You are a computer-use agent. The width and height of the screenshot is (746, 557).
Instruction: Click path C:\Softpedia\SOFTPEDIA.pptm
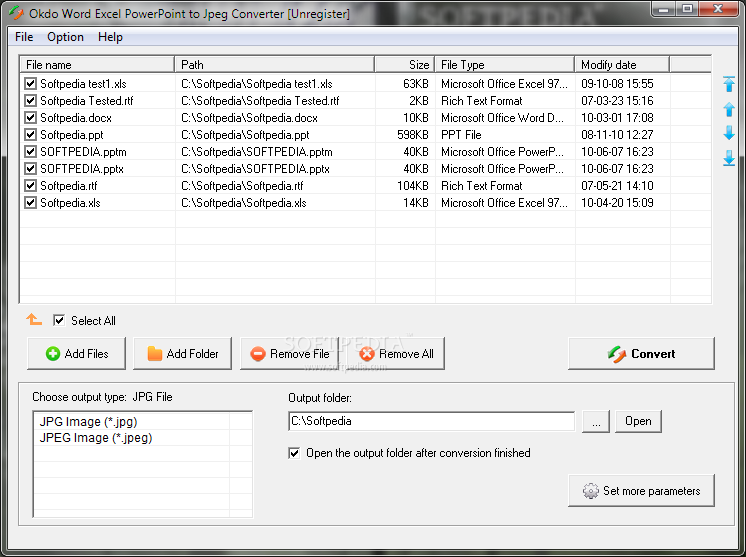[x=257, y=152]
